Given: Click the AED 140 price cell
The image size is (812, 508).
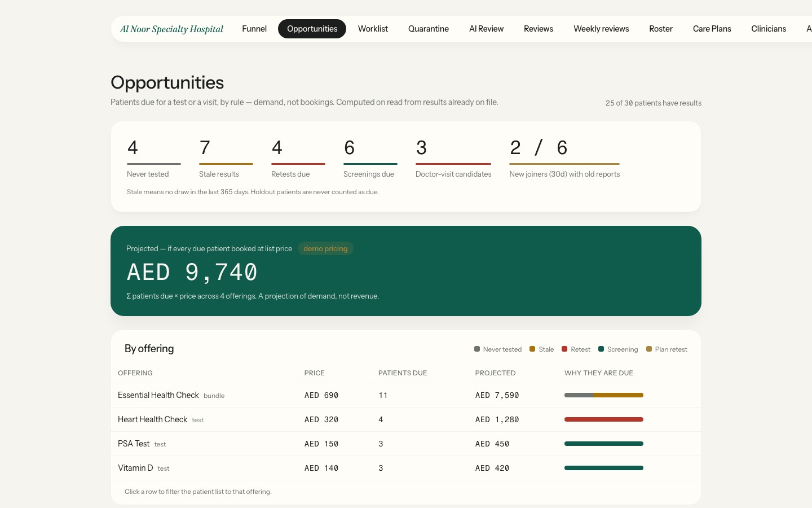Looking at the screenshot, I should (x=321, y=468).
